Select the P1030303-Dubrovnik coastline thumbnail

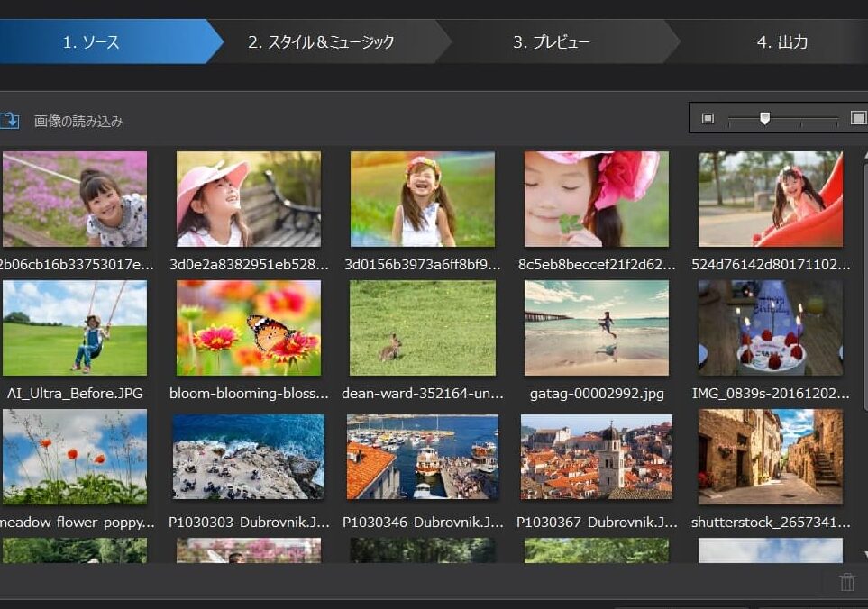click(249, 457)
